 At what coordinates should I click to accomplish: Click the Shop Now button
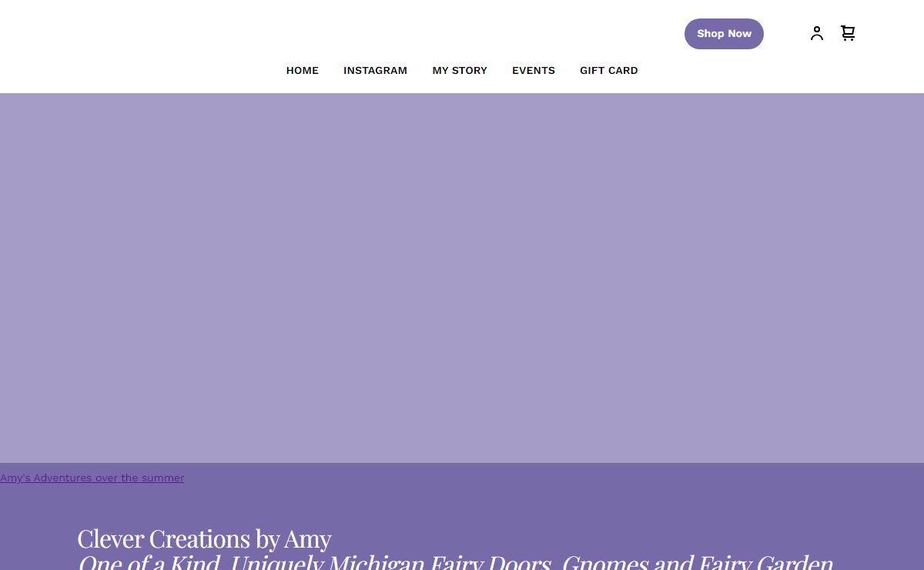point(724,34)
